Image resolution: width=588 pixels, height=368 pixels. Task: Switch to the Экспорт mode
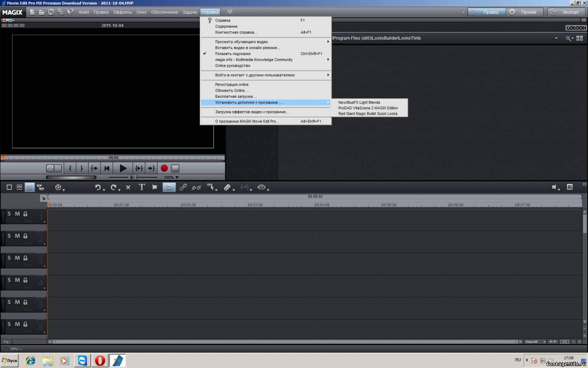[566, 12]
